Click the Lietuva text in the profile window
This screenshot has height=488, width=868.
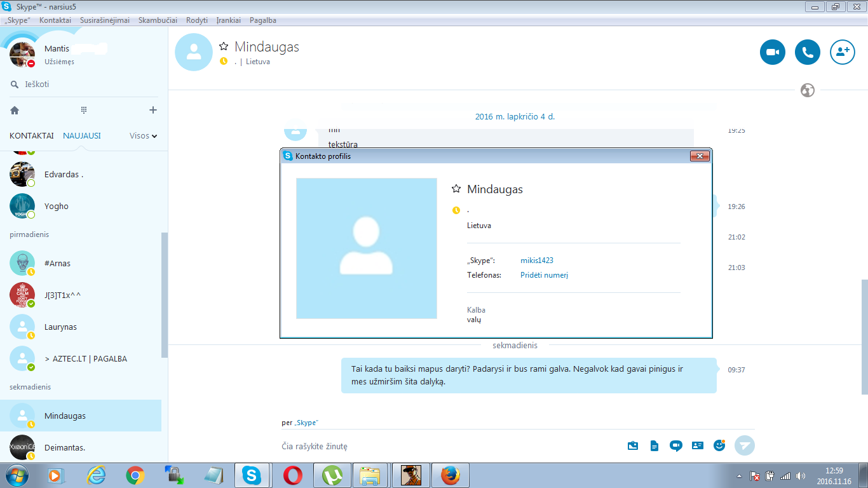point(478,226)
